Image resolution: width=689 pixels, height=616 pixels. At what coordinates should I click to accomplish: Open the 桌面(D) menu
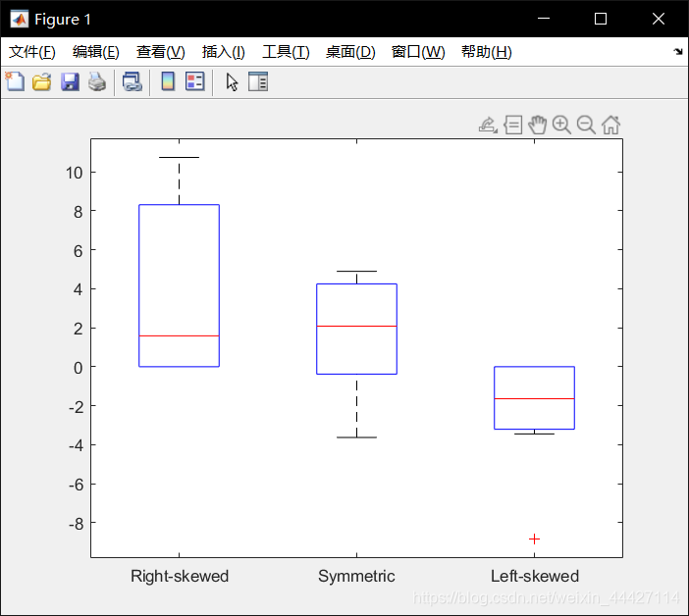(x=350, y=52)
